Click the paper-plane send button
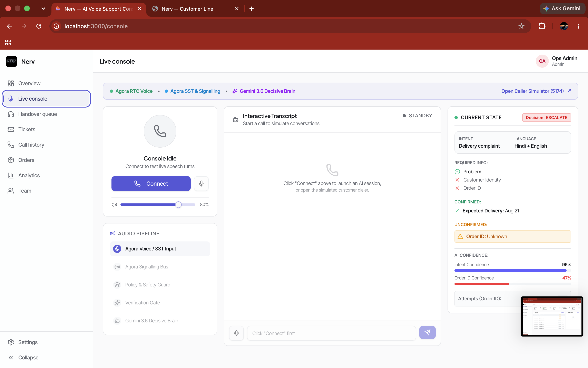 [x=427, y=332]
